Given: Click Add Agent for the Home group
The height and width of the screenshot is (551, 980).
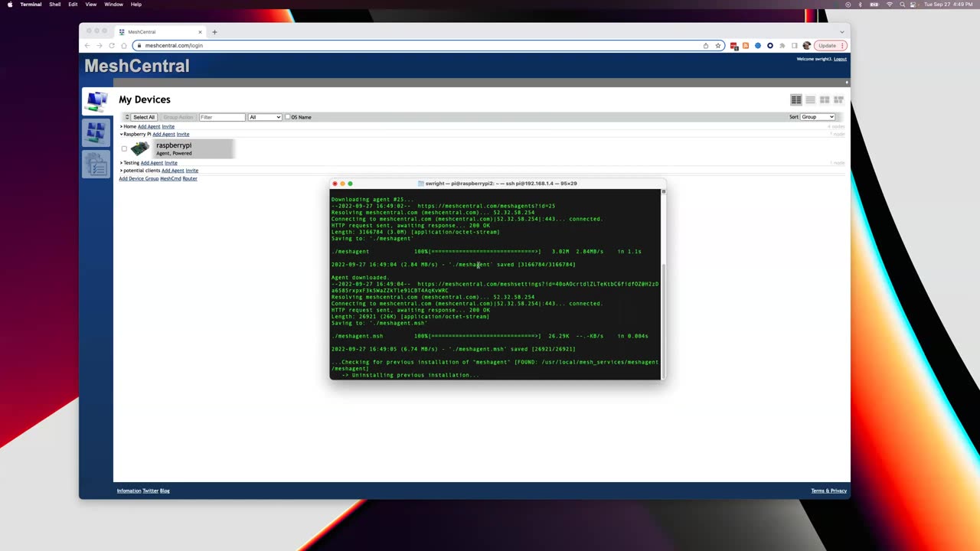Looking at the screenshot, I should [x=149, y=126].
